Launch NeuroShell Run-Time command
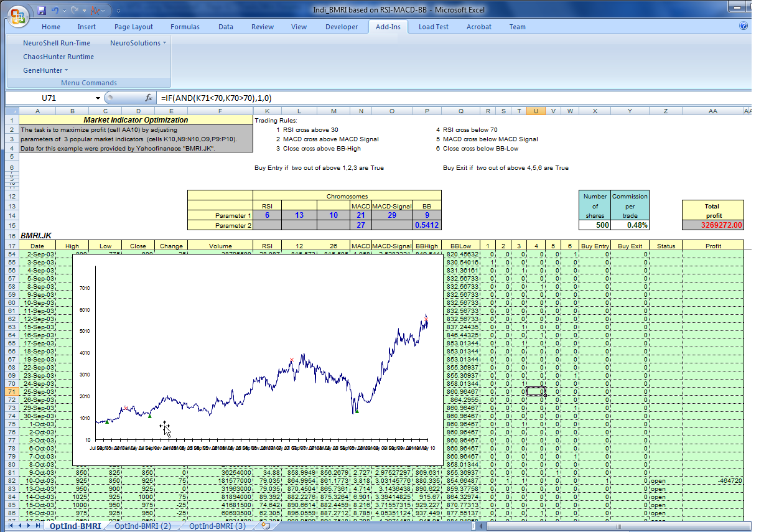The width and height of the screenshot is (774, 532). (x=56, y=43)
